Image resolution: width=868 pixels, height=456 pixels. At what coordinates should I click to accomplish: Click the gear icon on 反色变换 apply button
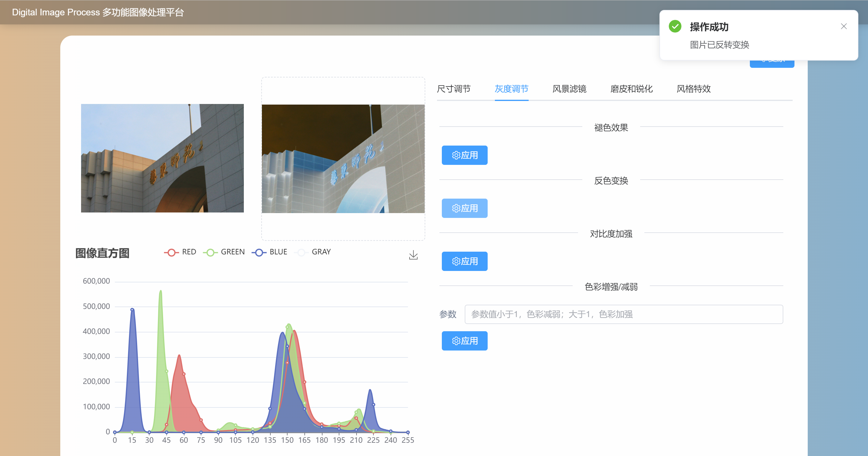tap(456, 208)
